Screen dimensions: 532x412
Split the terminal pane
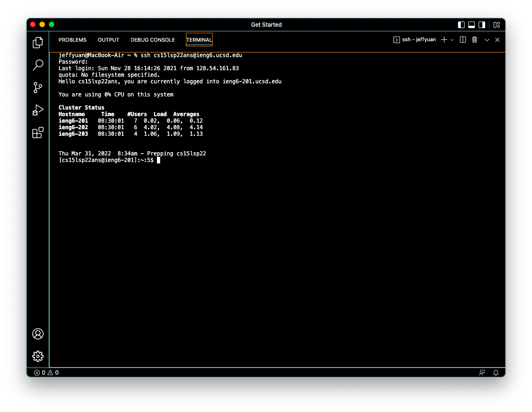[463, 40]
